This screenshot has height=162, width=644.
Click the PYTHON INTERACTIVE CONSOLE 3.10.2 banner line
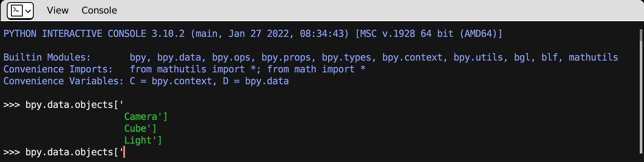coord(253,33)
